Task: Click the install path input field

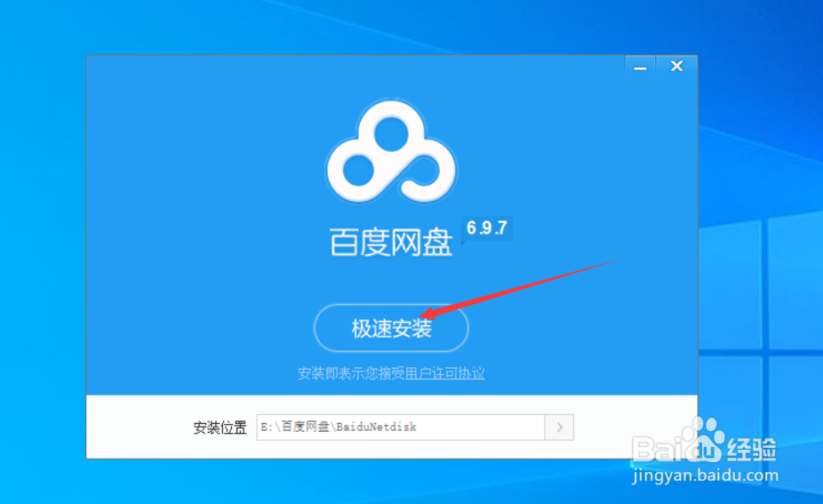Action: tap(401, 428)
